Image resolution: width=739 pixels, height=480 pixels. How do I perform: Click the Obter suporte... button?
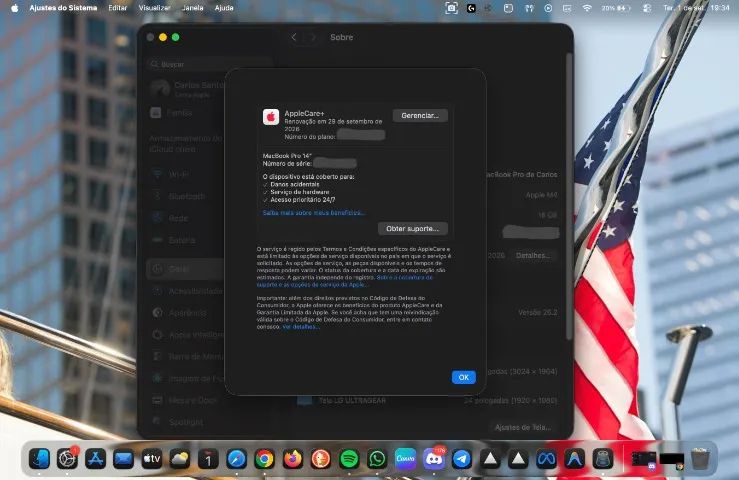pyautogui.click(x=412, y=229)
